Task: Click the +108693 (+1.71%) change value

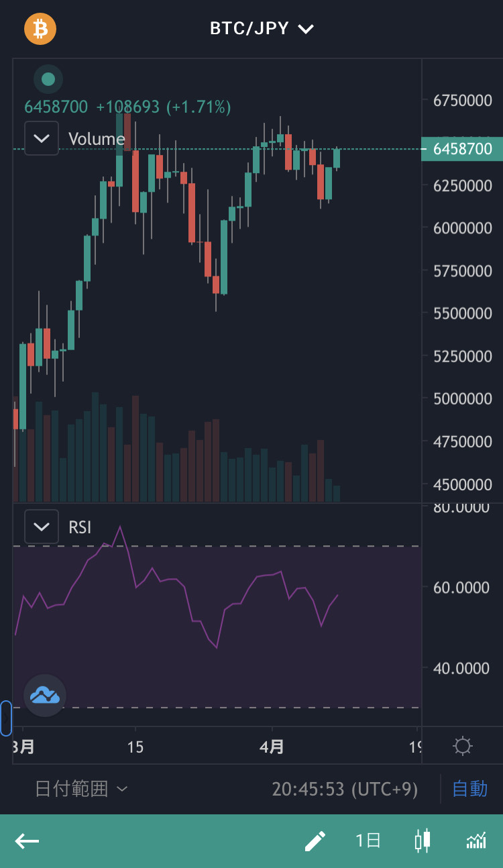Action: 164,107
